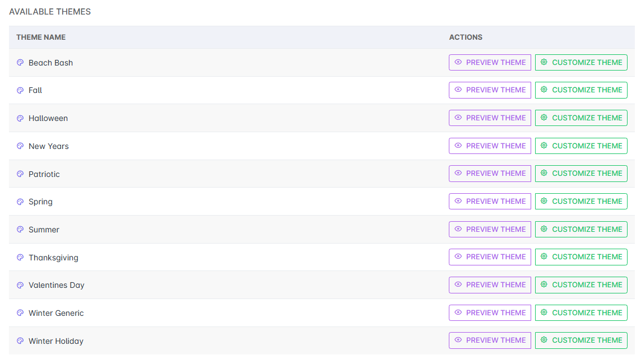Preview the Winter Holiday theme
The width and height of the screenshot is (641, 364).
click(x=490, y=340)
